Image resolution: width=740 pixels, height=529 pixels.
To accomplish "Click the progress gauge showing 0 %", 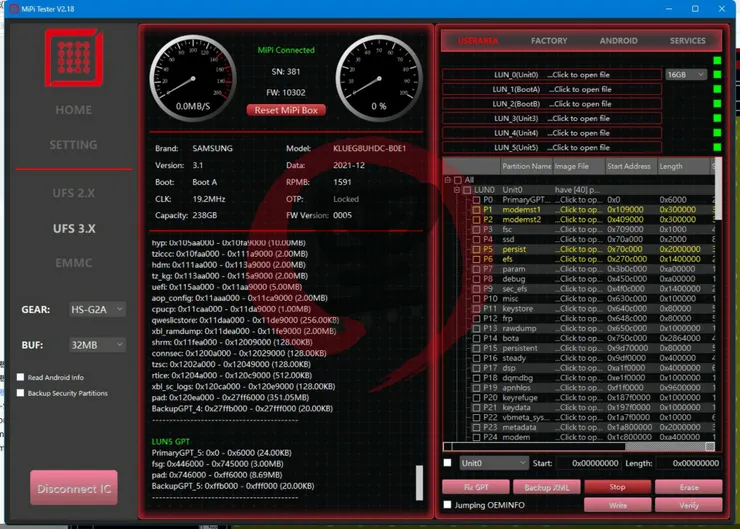I will click(x=378, y=78).
